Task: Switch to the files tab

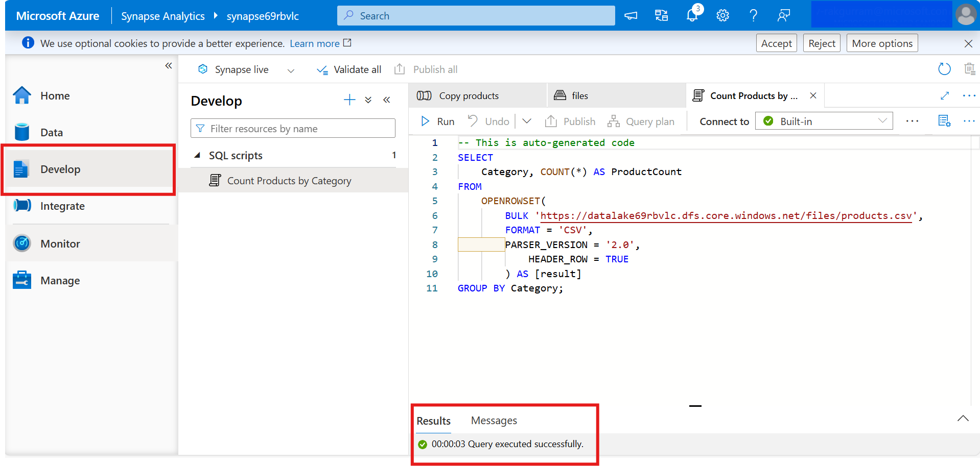Action: pos(616,95)
